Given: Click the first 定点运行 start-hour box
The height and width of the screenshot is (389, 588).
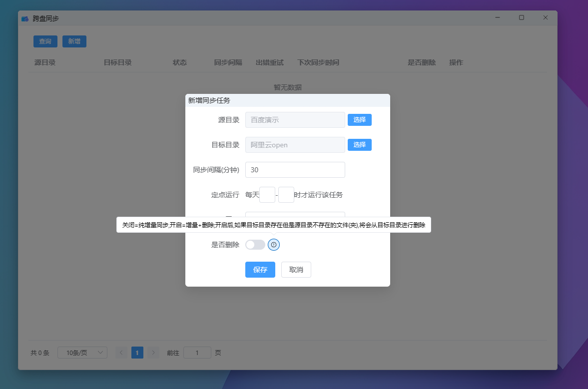Looking at the screenshot, I should pyautogui.click(x=267, y=195).
